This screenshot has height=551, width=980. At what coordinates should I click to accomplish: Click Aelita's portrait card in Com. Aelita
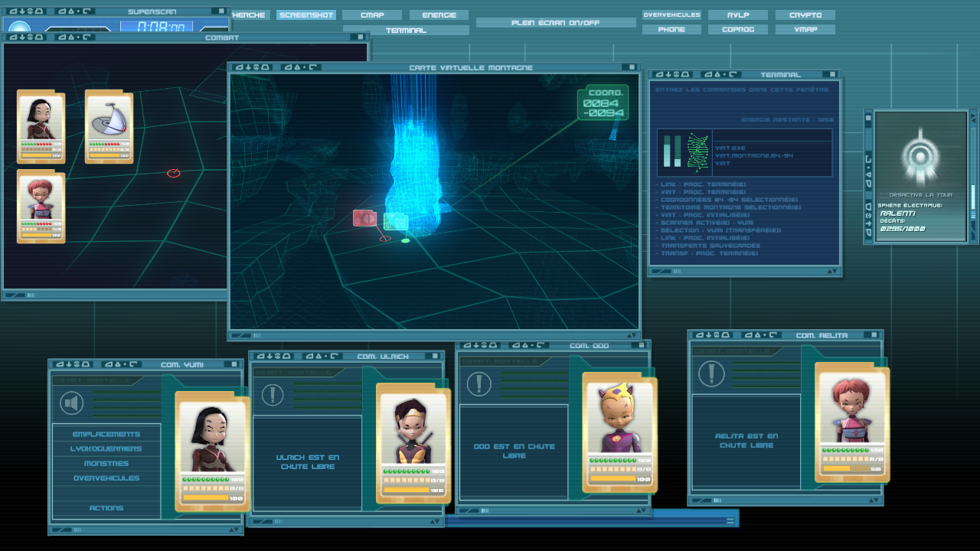click(852, 422)
